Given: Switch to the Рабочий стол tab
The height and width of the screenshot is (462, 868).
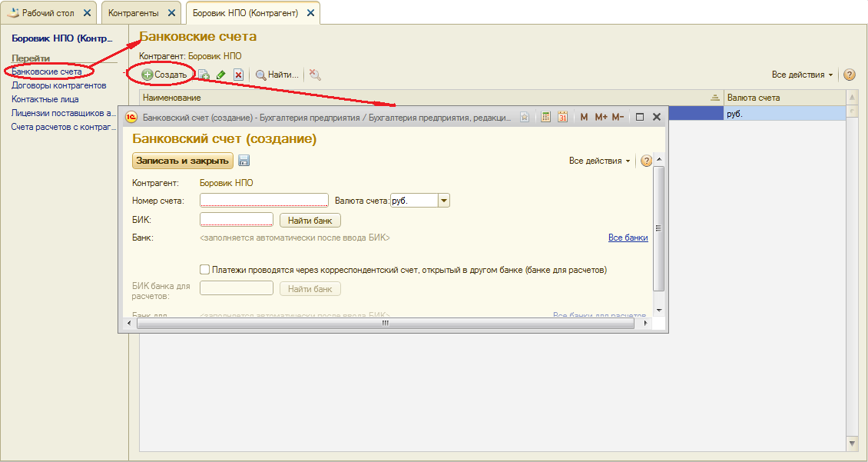Looking at the screenshot, I should [48, 13].
